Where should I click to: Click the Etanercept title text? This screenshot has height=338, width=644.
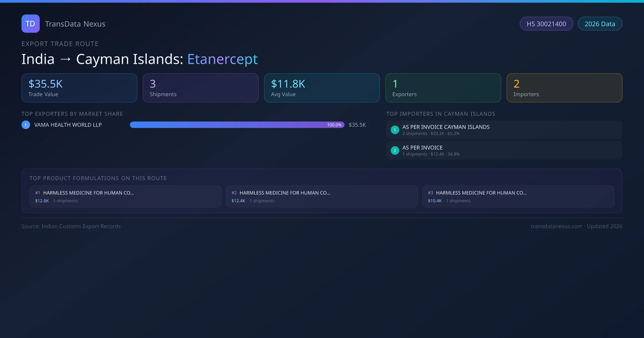(222, 59)
